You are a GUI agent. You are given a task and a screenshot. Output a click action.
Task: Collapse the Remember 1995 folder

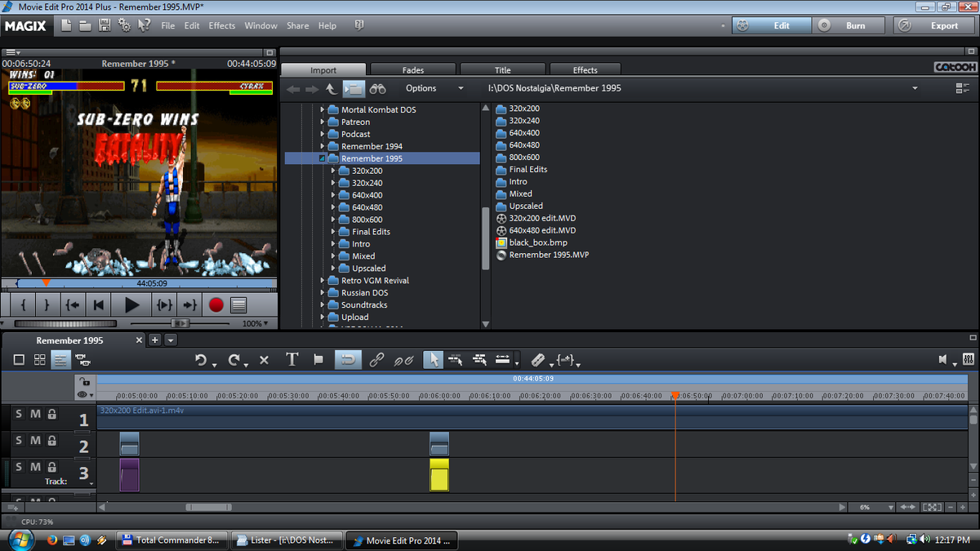click(323, 158)
